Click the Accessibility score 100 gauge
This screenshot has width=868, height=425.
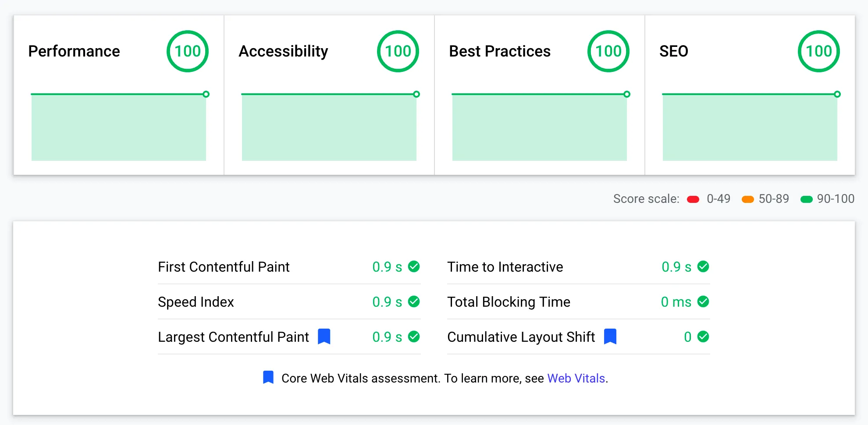coord(398,51)
